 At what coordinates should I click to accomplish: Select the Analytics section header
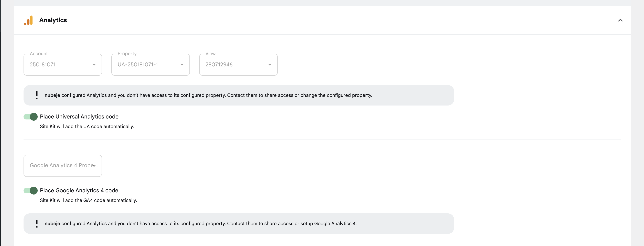(53, 20)
